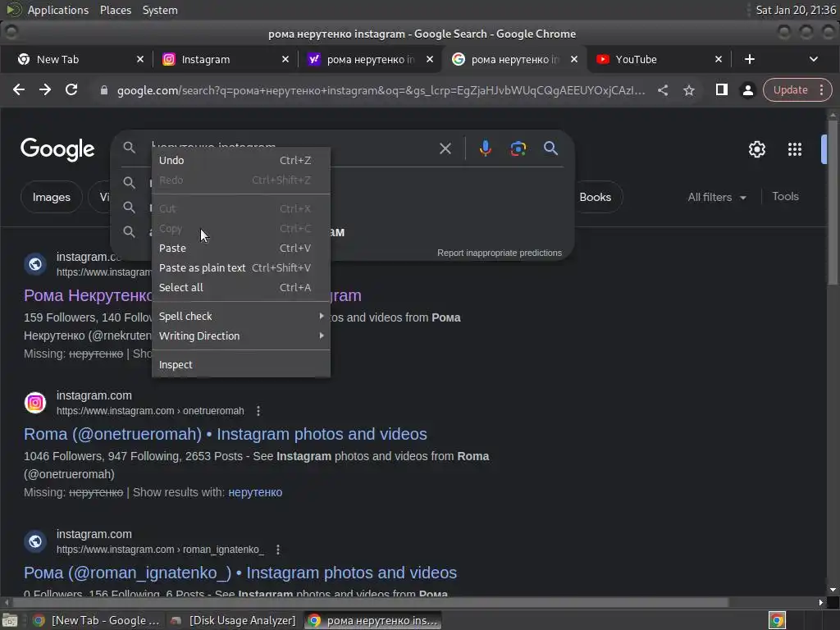Image resolution: width=840 pixels, height=630 pixels.
Task: Start voice search with the microphone icon
Action: tap(486, 148)
